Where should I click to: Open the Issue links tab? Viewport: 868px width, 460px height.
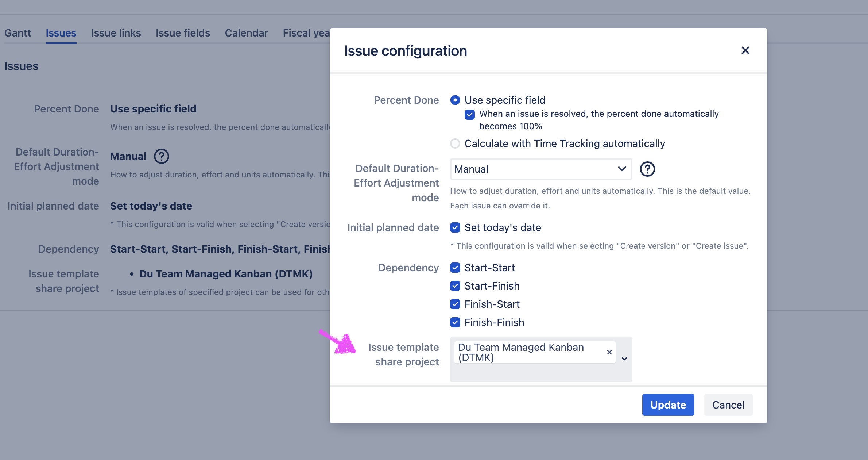(x=116, y=33)
